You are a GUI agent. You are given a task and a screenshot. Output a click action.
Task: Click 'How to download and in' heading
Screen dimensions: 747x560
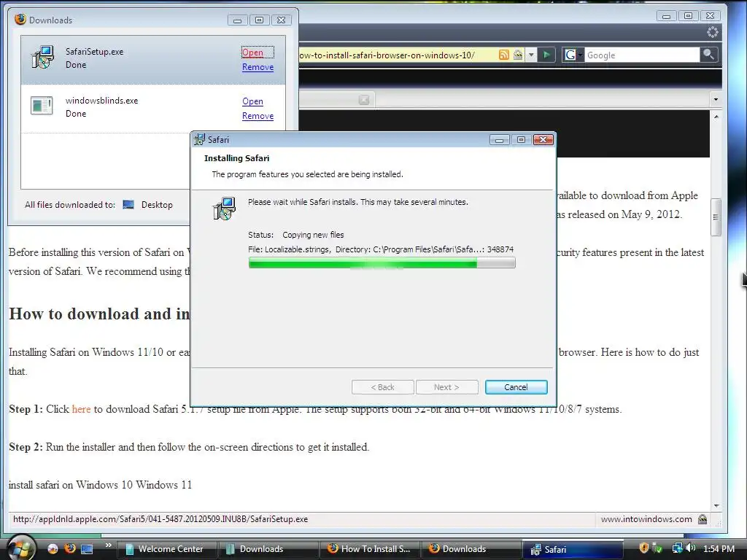[99, 314]
